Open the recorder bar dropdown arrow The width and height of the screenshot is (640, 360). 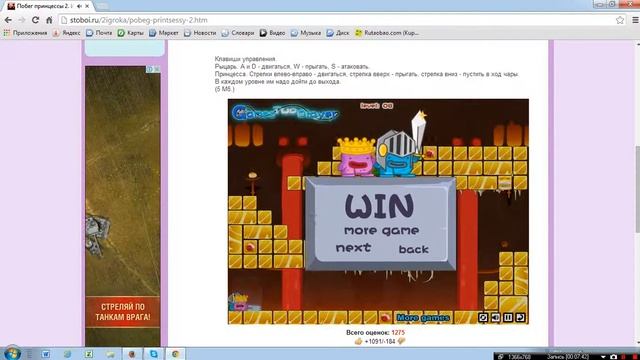point(603,357)
